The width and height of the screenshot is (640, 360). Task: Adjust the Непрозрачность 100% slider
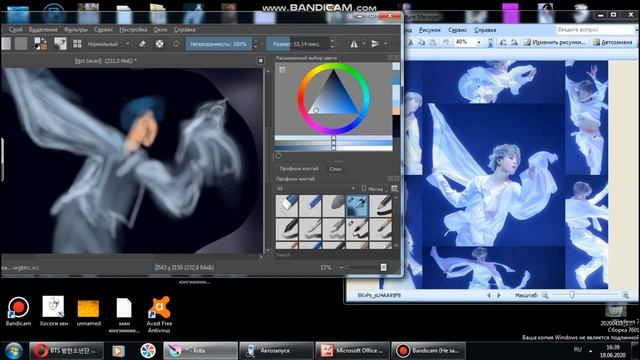click(x=219, y=44)
